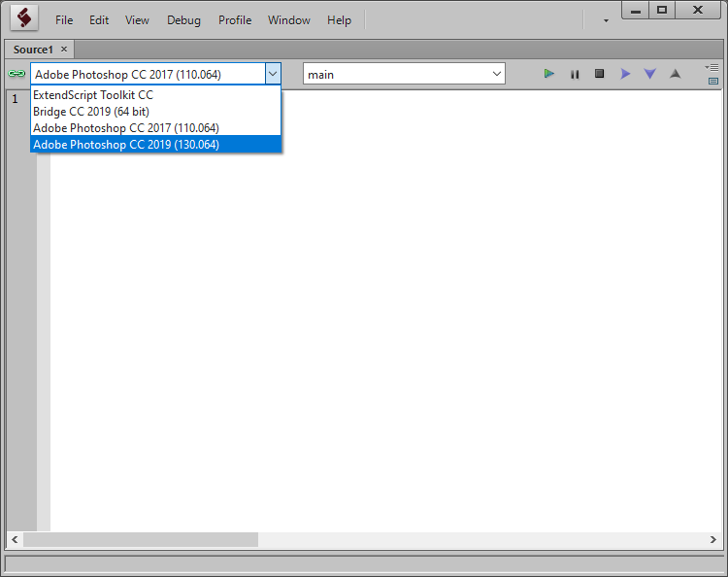Select Adobe Photoshop CC 2017 (110.064) list option
The height and width of the screenshot is (577, 728).
(x=155, y=128)
